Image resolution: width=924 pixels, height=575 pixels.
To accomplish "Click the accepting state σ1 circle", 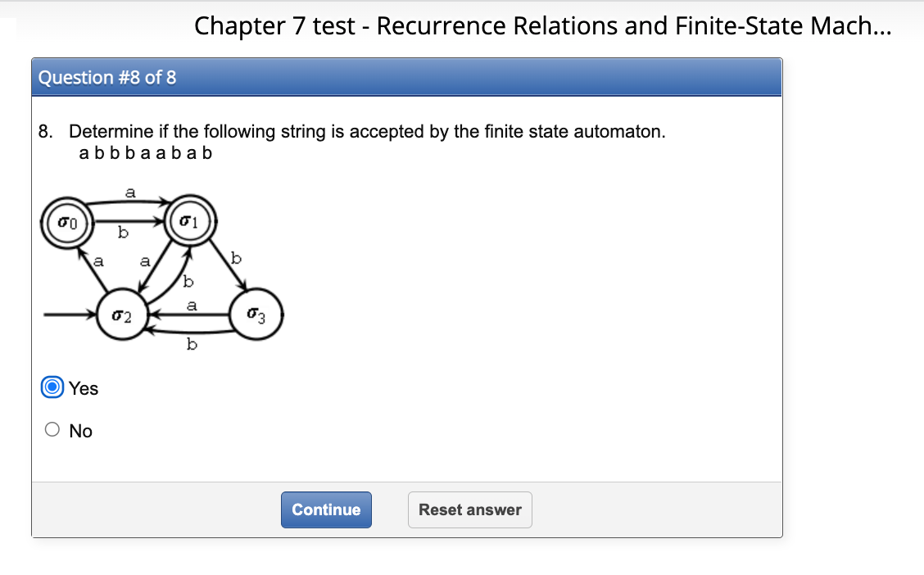I will pyautogui.click(x=189, y=220).
